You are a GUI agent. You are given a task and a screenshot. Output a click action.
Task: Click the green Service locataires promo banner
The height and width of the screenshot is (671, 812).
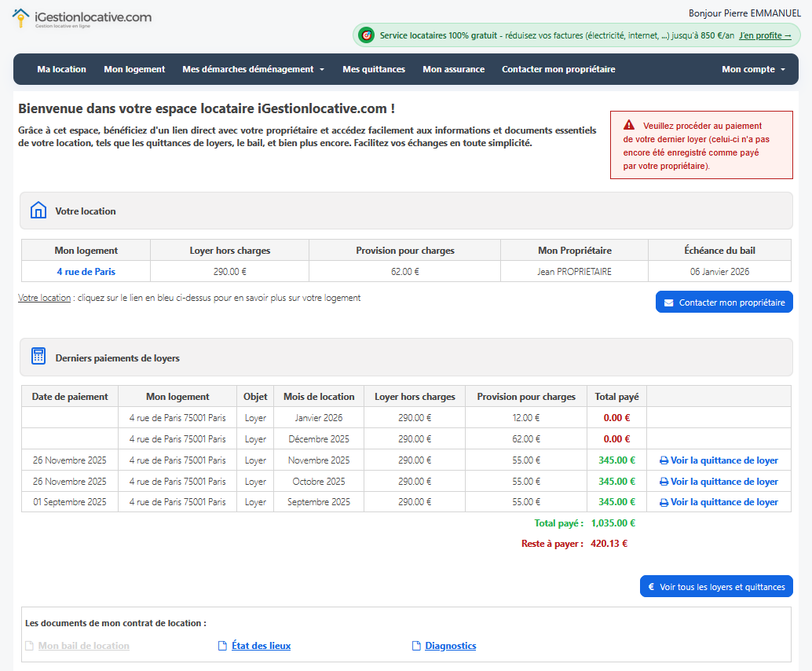[x=576, y=36]
